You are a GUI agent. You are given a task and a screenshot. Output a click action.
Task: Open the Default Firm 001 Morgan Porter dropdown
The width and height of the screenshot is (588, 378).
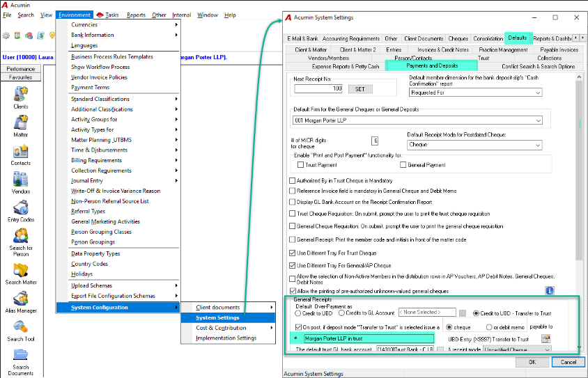pos(417,120)
